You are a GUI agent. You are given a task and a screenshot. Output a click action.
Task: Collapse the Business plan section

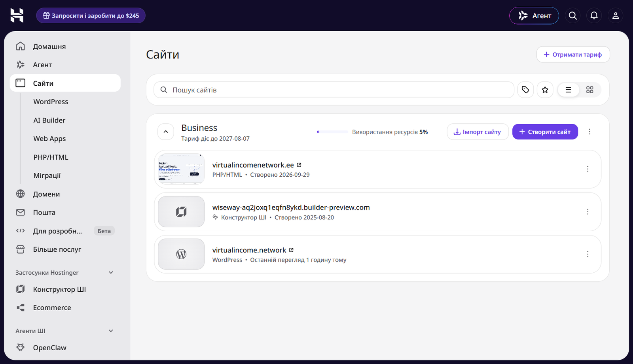166,132
